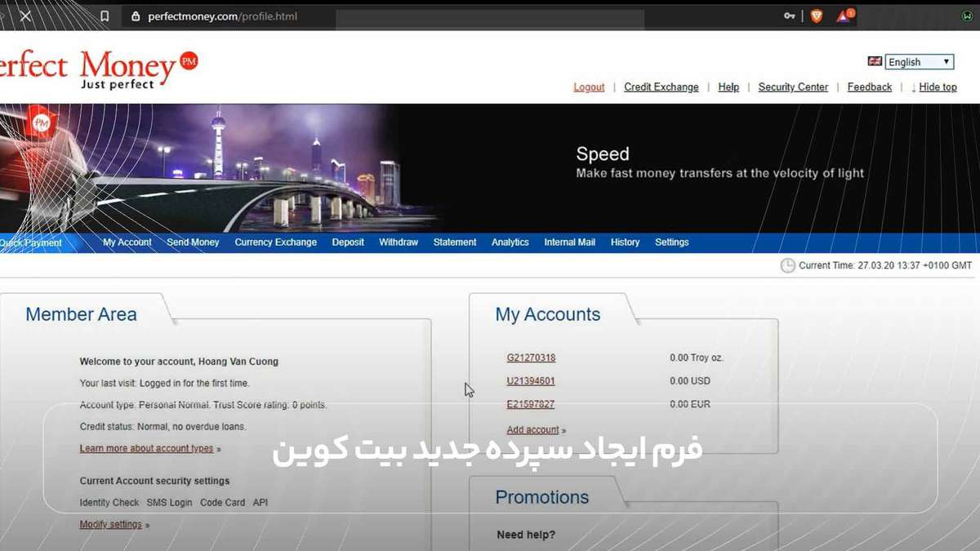Viewport: 980px width, 551px height.
Task: Click the Current Time 27.03.20 text
Action: [885, 265]
